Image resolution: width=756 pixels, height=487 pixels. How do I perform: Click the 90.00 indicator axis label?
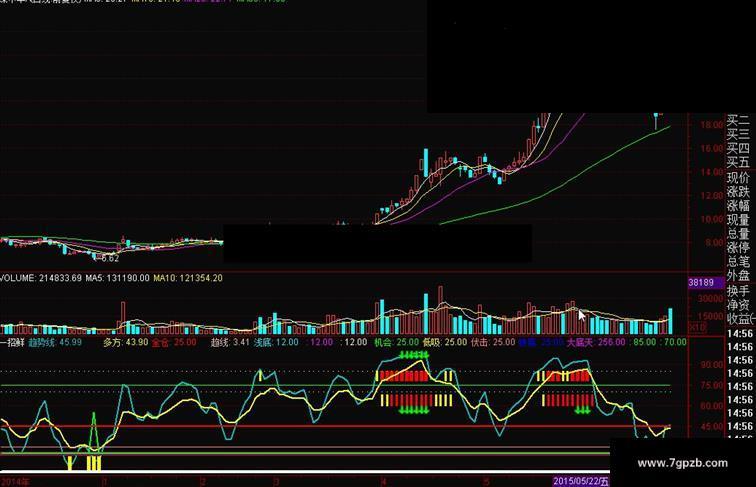coord(712,365)
